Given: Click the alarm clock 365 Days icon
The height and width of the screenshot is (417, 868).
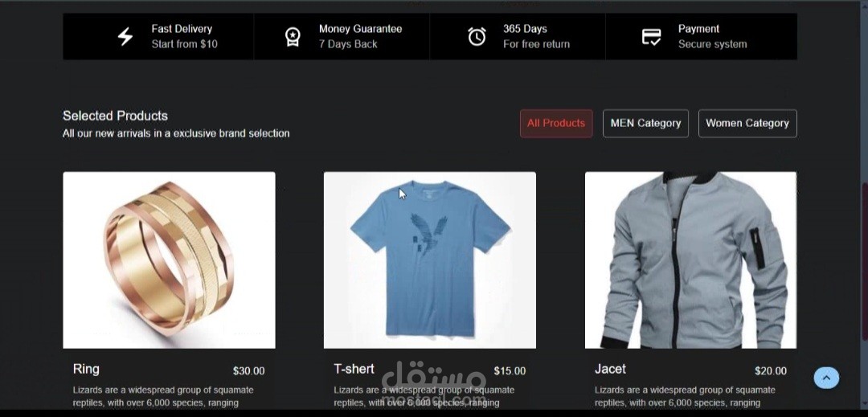Looking at the screenshot, I should (x=477, y=36).
